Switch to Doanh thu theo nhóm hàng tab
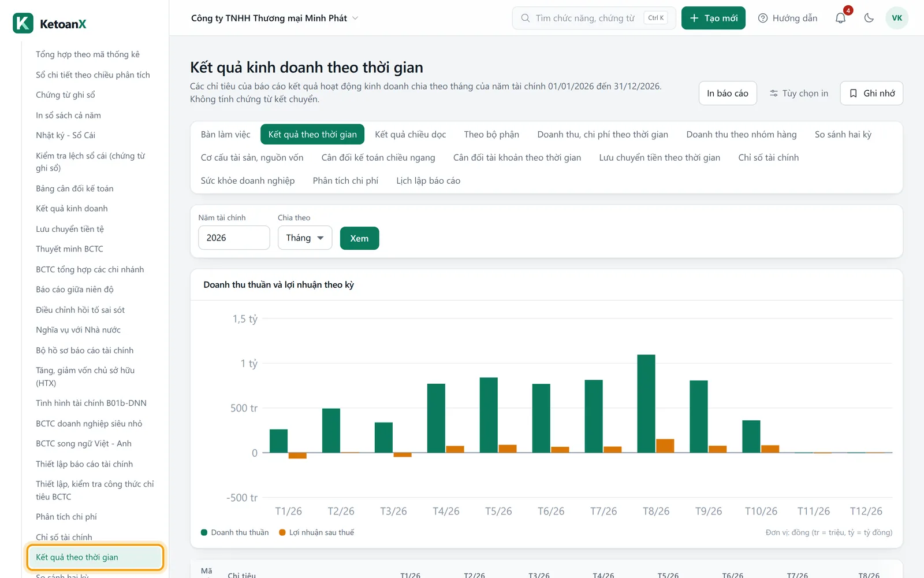Image resolution: width=924 pixels, height=578 pixels. point(742,134)
